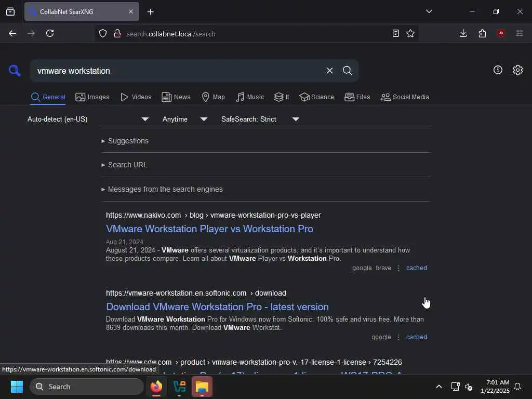Viewport: 532px width, 399px height.
Task: Click the muted volume tray icon
Action: (469, 387)
